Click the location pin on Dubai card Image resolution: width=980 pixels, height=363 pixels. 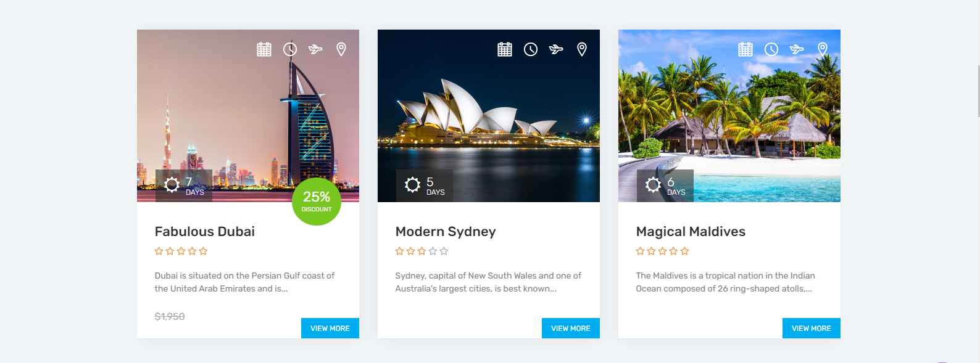pos(341,49)
